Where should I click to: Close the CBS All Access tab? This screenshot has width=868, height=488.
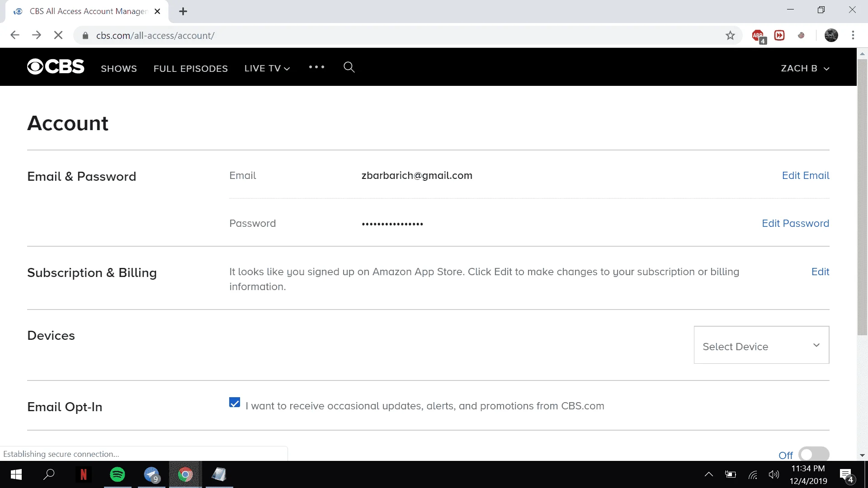[157, 11]
